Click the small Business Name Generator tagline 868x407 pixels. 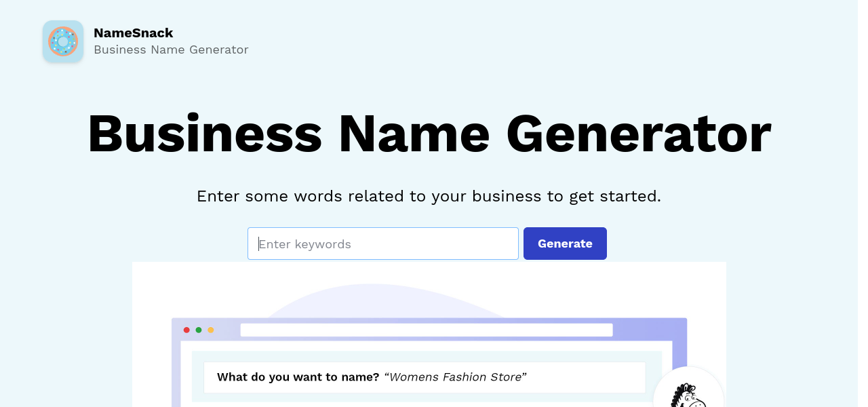(x=171, y=50)
